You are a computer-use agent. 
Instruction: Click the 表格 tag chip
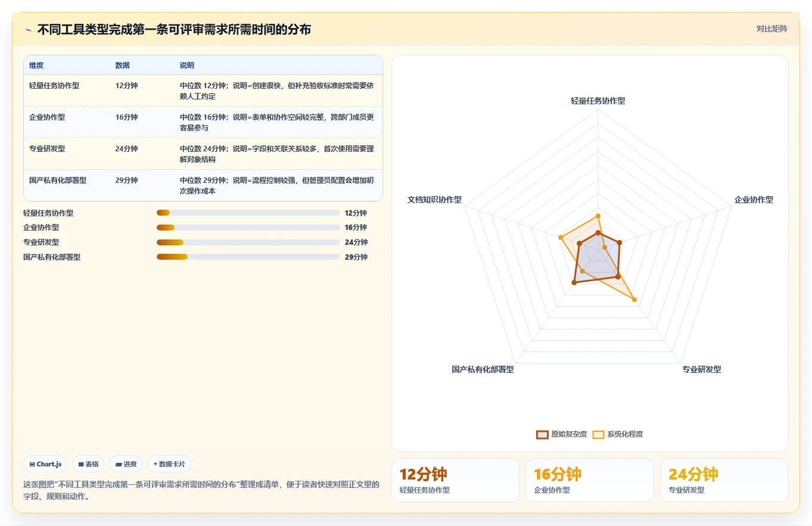coord(88,464)
